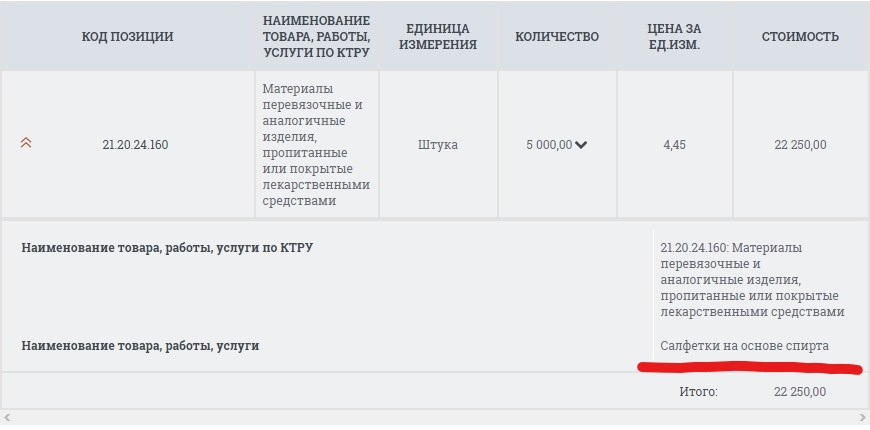Click the row cost cell under "Стоимость"
870x430 pixels.
pyautogui.click(x=800, y=145)
